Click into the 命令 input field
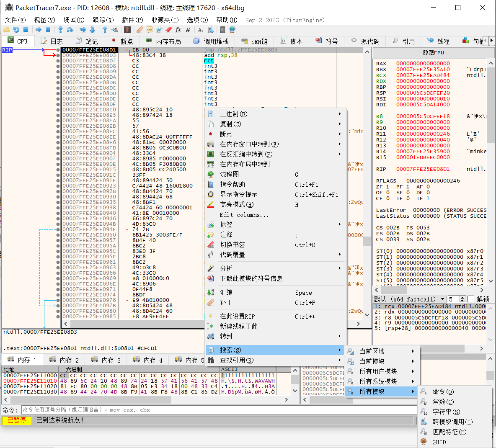Viewport: 496px width, 448px height. tap(219, 410)
